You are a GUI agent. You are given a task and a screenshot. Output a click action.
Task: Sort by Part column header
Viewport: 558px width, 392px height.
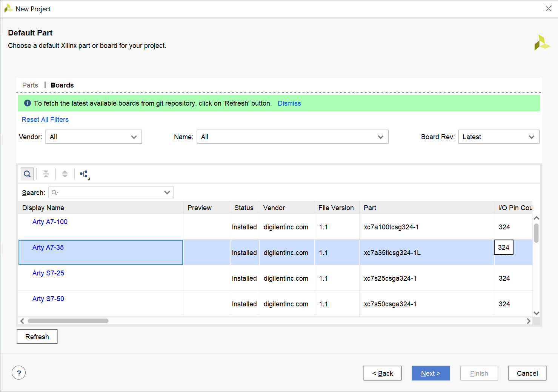click(x=427, y=208)
